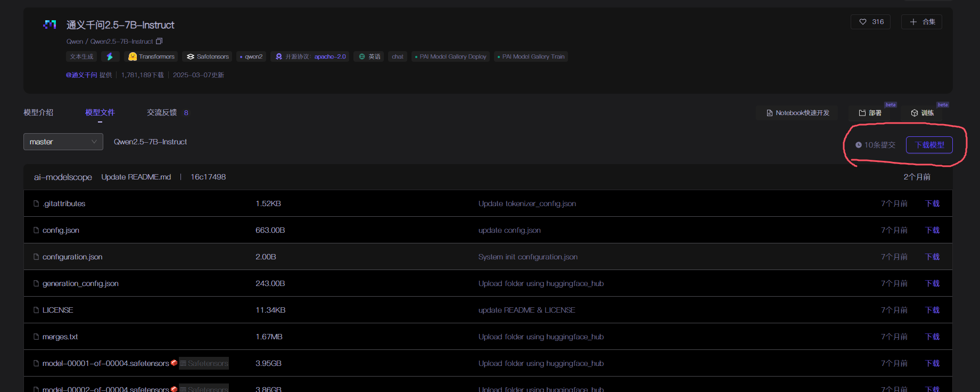Open the 交流反馈 tab
This screenshot has height=392, width=980.
[162, 112]
